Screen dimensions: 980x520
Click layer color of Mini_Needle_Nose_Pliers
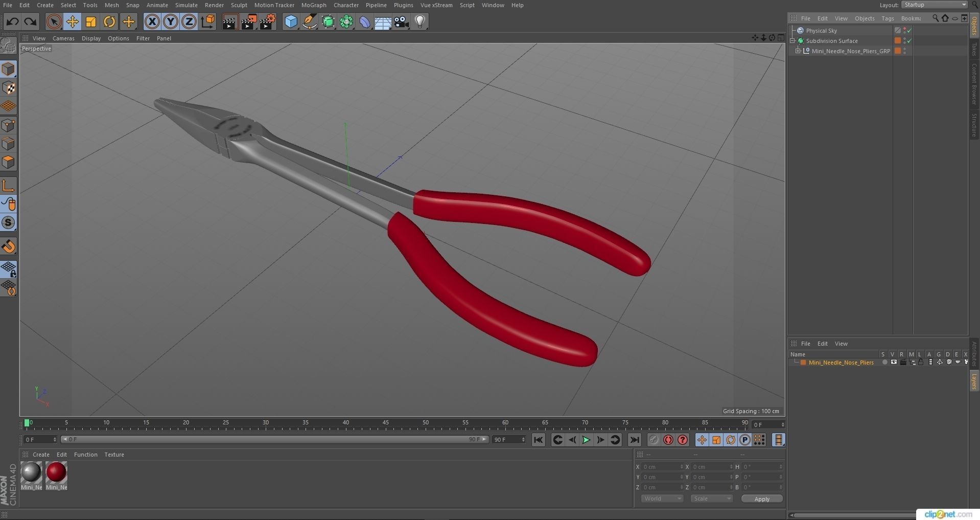(x=803, y=363)
